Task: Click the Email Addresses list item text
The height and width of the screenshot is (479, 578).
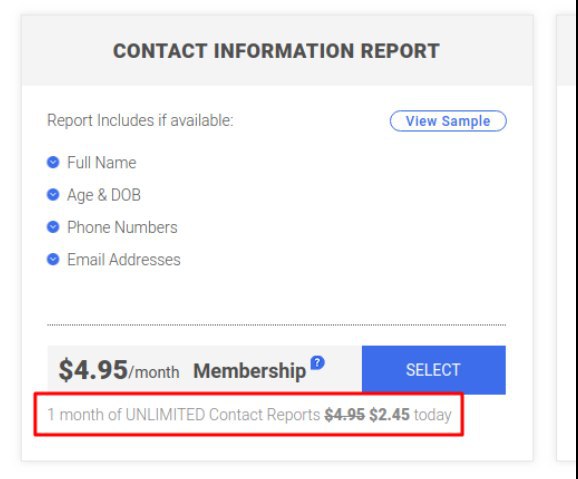Action: tap(124, 260)
